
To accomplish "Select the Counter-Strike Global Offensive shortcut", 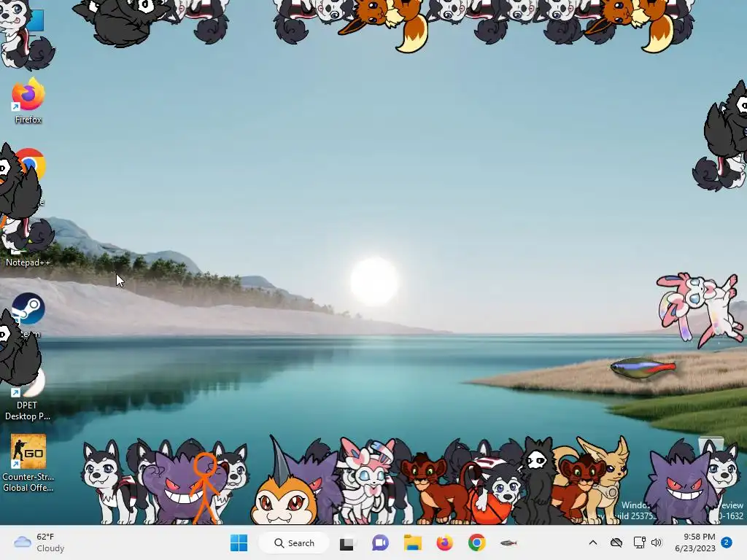I will 28,463.
